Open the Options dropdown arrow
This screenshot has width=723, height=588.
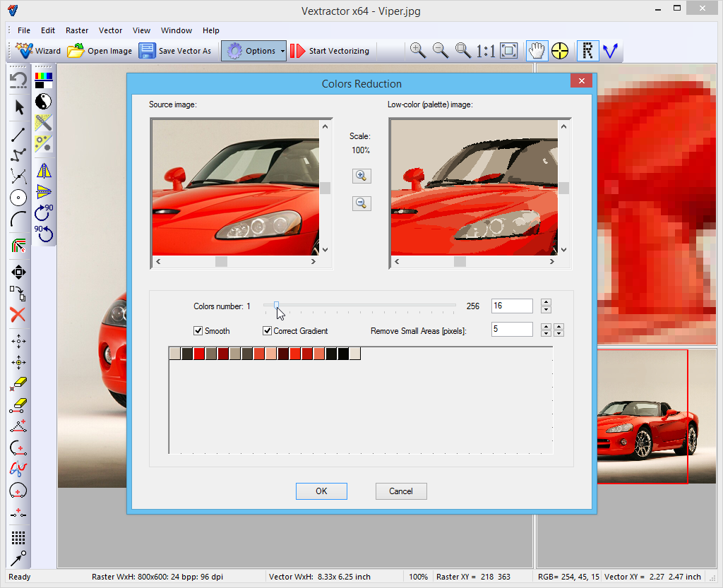(x=282, y=51)
